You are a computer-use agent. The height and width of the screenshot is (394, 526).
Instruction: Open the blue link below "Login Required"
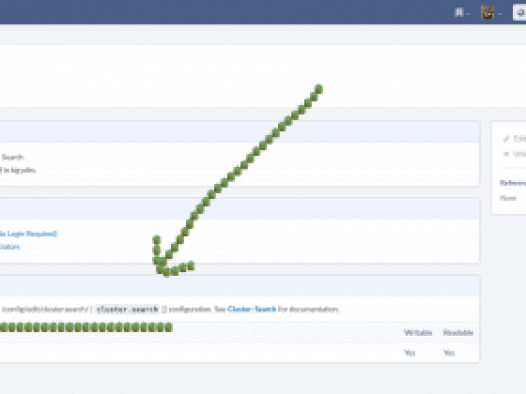point(10,246)
